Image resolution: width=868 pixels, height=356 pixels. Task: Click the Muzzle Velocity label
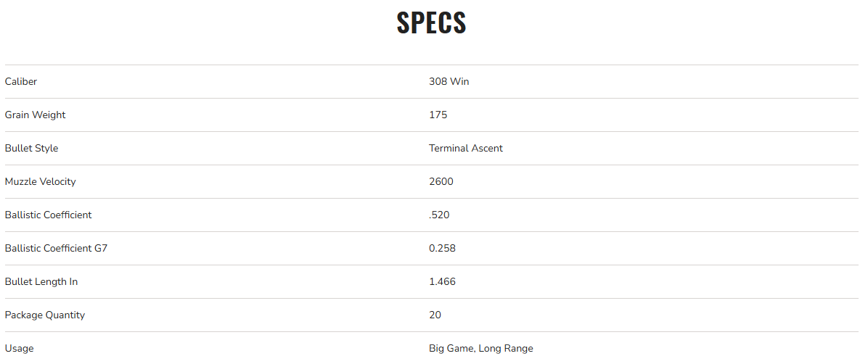[x=40, y=181]
